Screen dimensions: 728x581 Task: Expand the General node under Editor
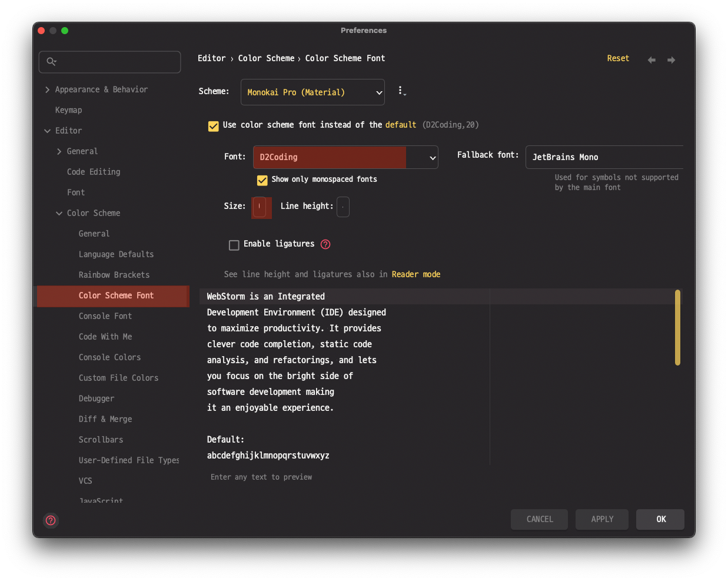coord(59,151)
